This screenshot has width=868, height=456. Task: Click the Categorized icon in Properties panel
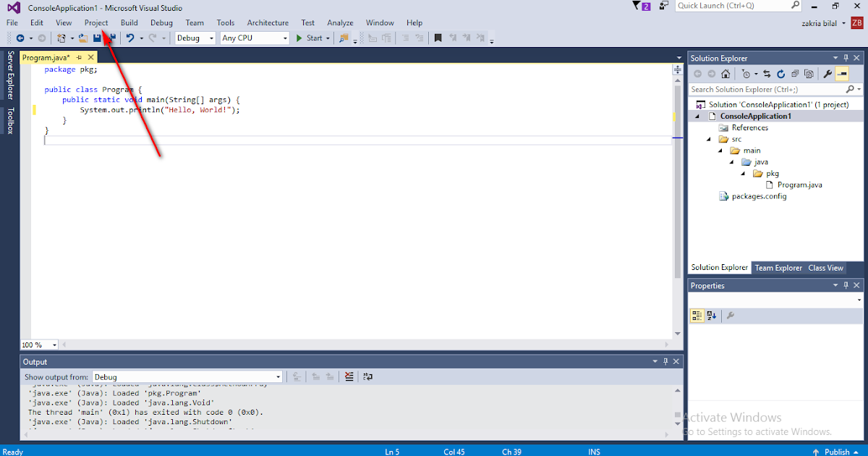coord(697,316)
